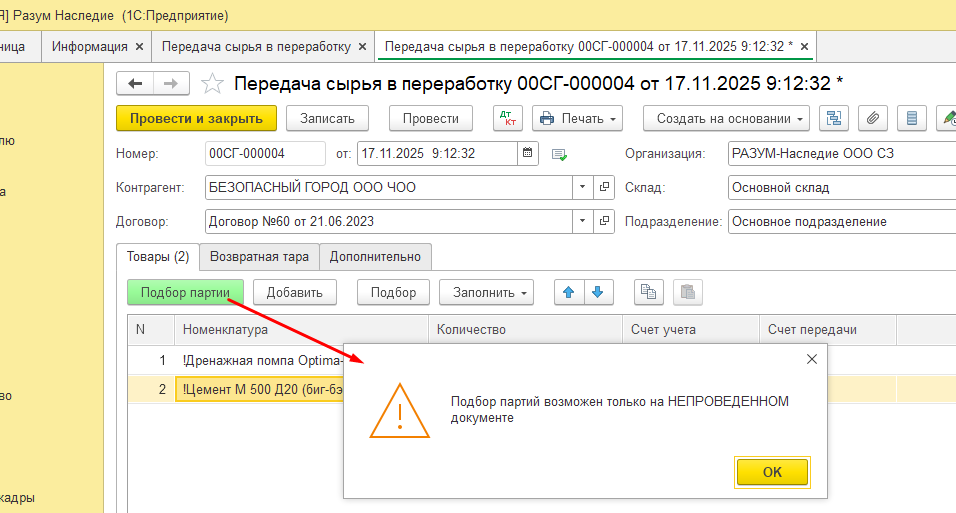This screenshot has width=956, height=513.
Task: Open the related documents structure icon
Action: click(x=834, y=118)
